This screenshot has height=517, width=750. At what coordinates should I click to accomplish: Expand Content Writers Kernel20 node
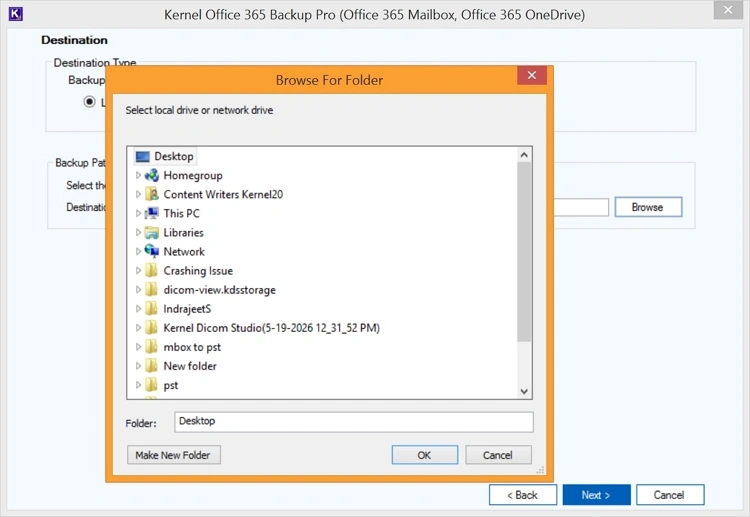(138, 194)
